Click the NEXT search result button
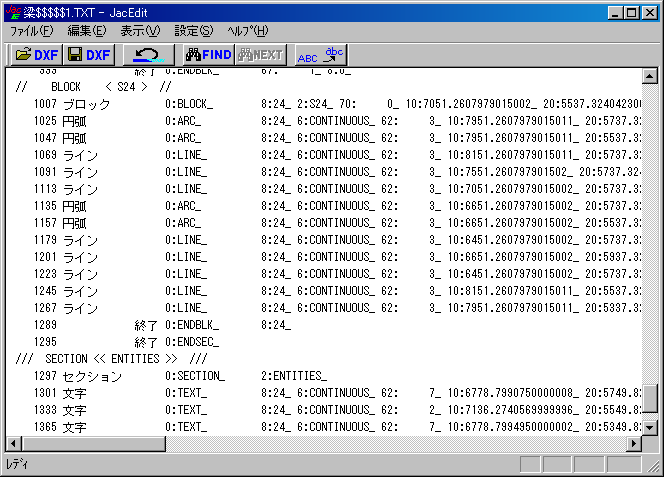 [260, 55]
